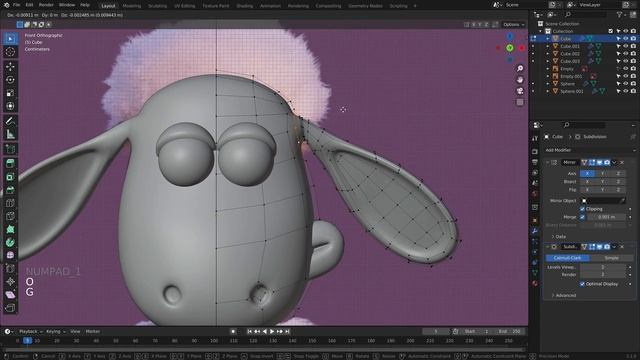640x360 pixels.
Task: Open the Window menu
Action: pos(67,5)
